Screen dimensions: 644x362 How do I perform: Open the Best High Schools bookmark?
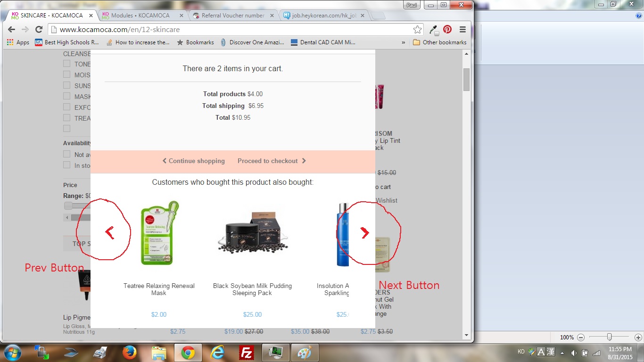pos(67,42)
